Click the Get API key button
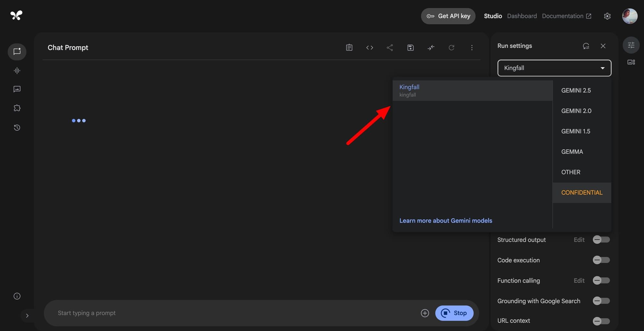This screenshot has height=331, width=644. coord(448,16)
